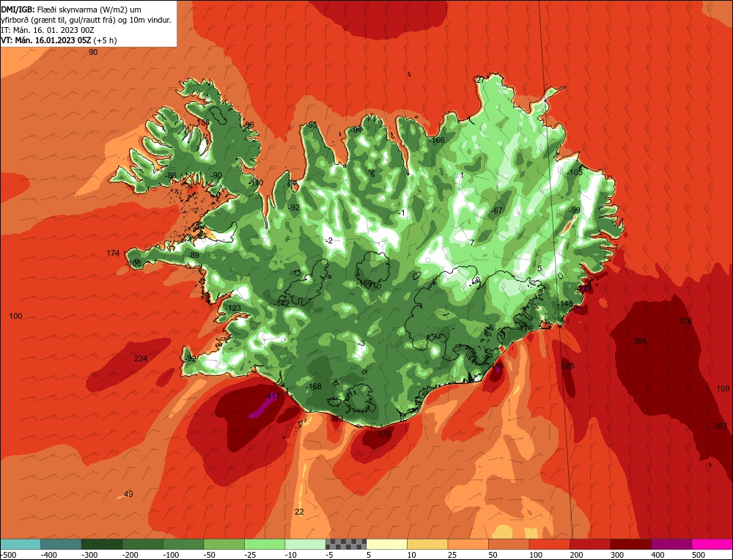Click the map value "-67" in northeast Iceland

tap(496, 210)
